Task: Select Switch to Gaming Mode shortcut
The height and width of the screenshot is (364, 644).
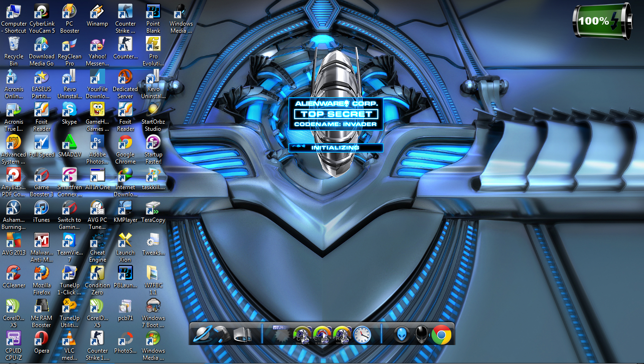Action: [x=70, y=215]
